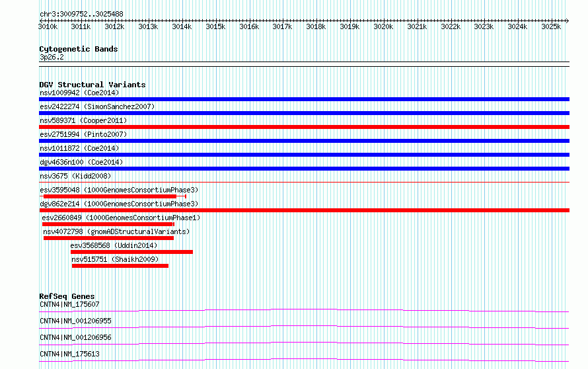Select the nsv1011872 (Coe2014) blue bar
The width and height of the screenshot is (588, 369).
(x=304, y=155)
